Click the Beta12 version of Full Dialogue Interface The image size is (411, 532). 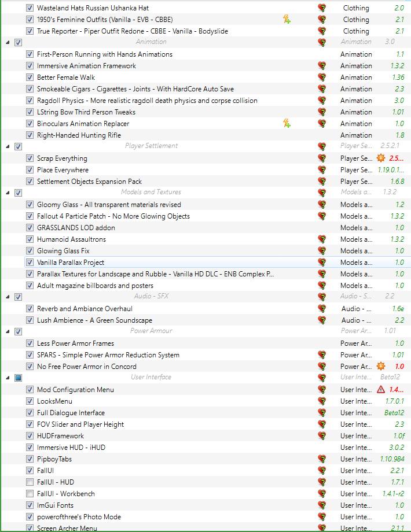(394, 412)
